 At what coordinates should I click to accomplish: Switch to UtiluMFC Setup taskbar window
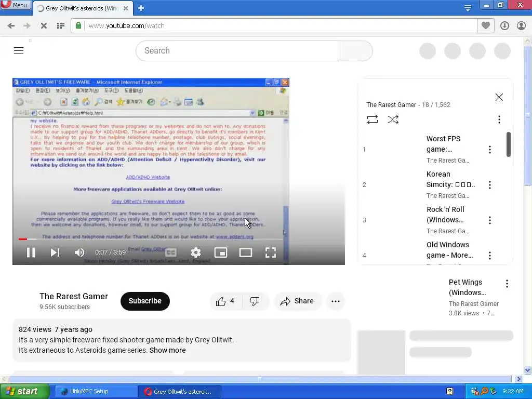click(96, 392)
